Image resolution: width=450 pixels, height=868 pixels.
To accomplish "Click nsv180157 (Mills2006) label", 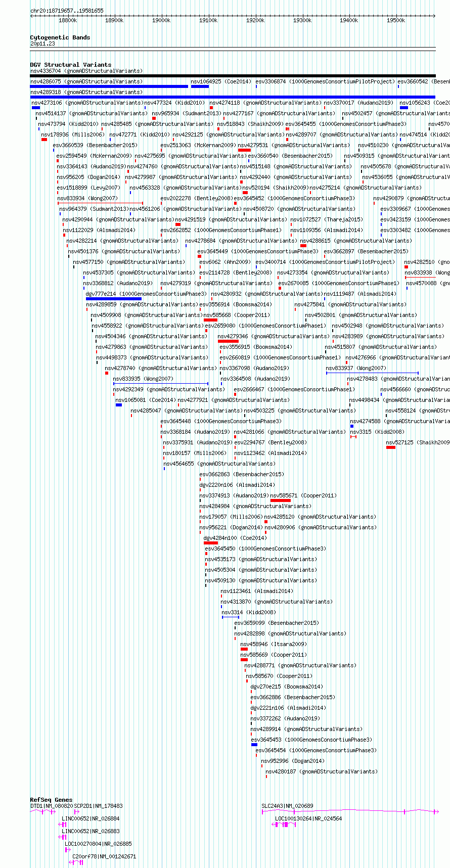I will click(195, 453).
